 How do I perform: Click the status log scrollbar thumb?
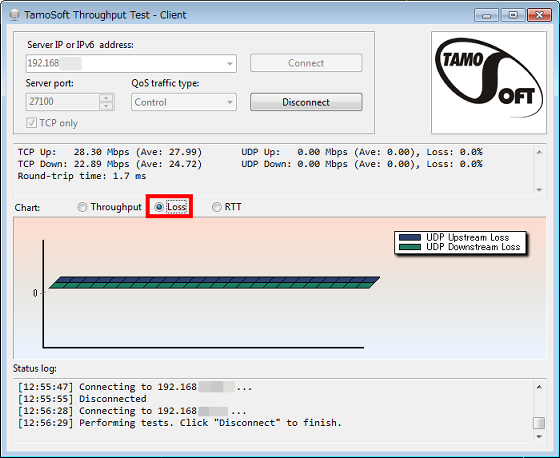click(539, 423)
